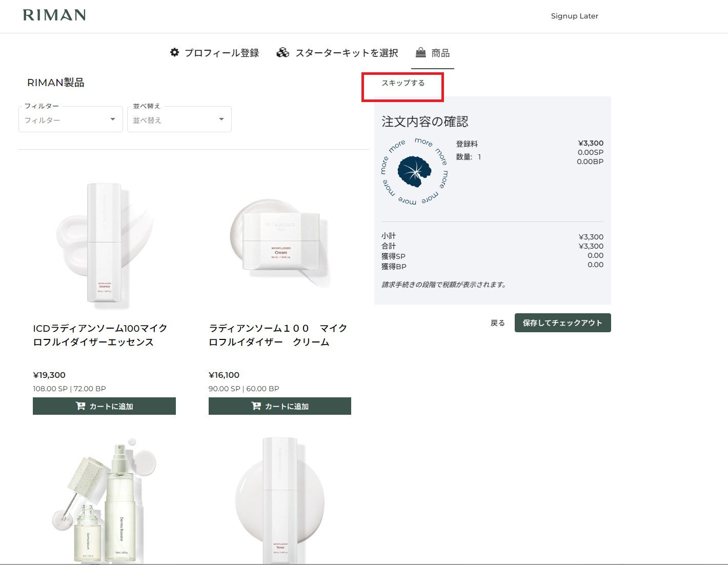Open the 並べ替え sort dropdown
The height and width of the screenshot is (565, 728).
coord(179,119)
